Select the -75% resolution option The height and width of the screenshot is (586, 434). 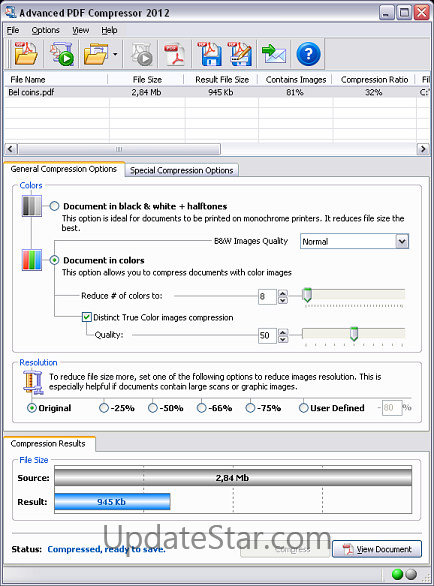point(250,408)
